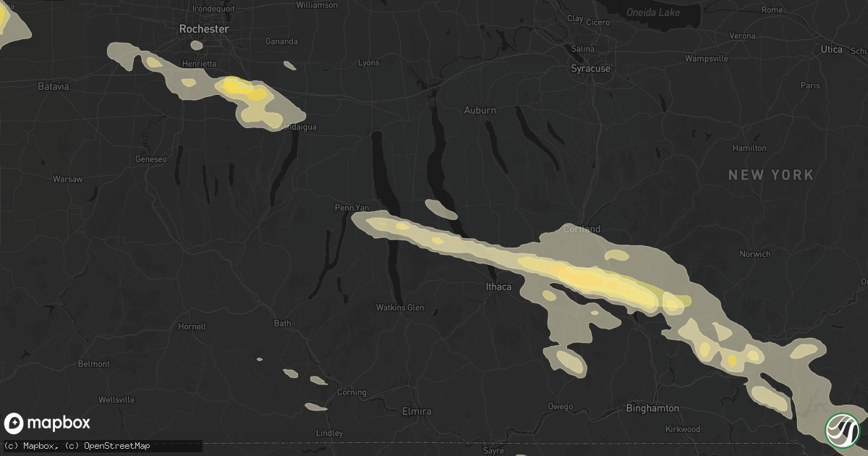Click the Rochester city label
The height and width of the screenshot is (456, 868).
pos(205,29)
